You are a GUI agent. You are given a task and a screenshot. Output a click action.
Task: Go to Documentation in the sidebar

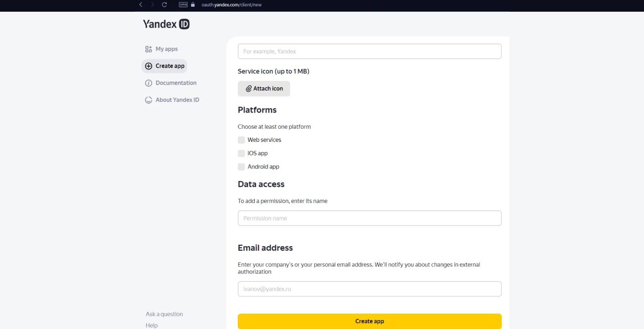176,83
